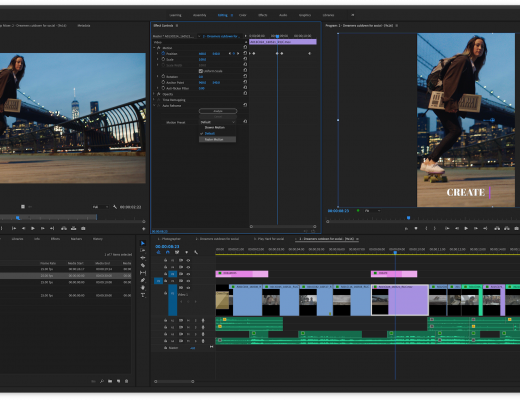
Task: Click the Add Marker icon in timeline header
Action: point(186,252)
